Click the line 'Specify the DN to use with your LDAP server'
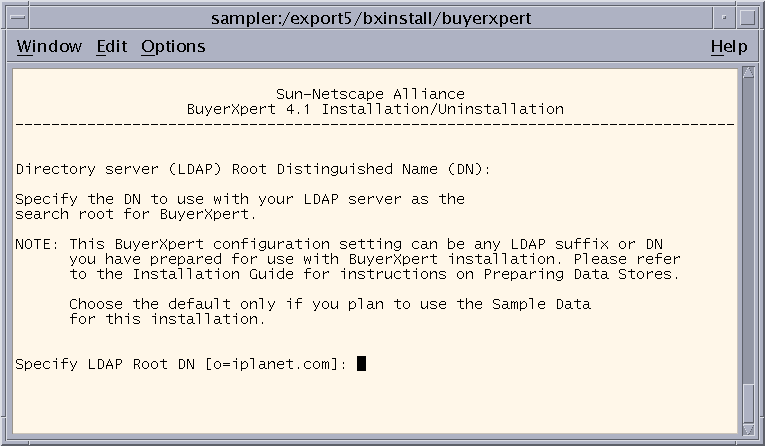Image resolution: width=765 pixels, height=446 pixels. tap(240, 199)
